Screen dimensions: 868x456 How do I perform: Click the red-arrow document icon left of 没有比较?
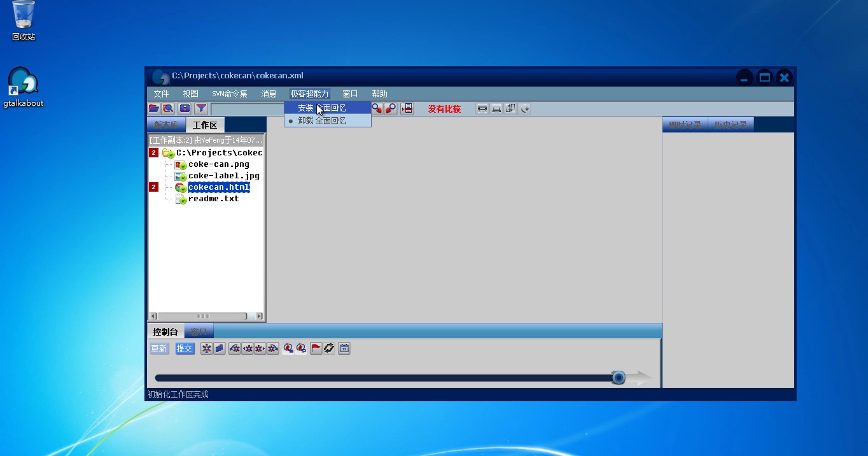[x=407, y=109]
